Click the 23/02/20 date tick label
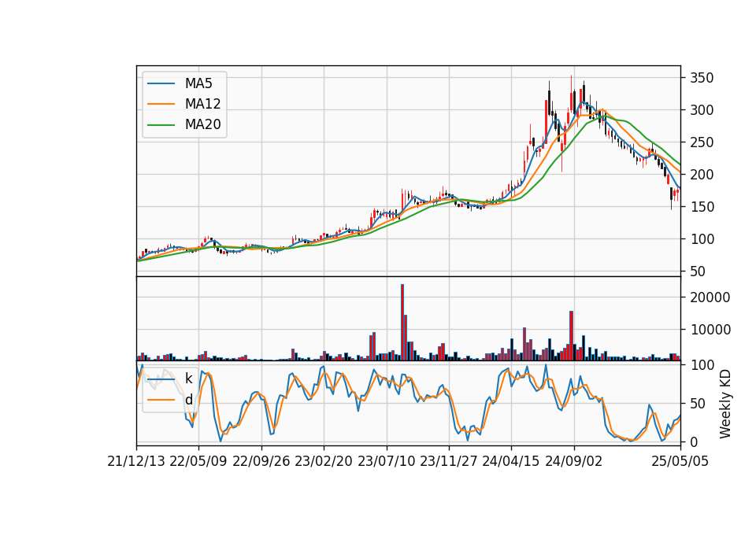The width and height of the screenshot is (756, 543). pos(324,461)
